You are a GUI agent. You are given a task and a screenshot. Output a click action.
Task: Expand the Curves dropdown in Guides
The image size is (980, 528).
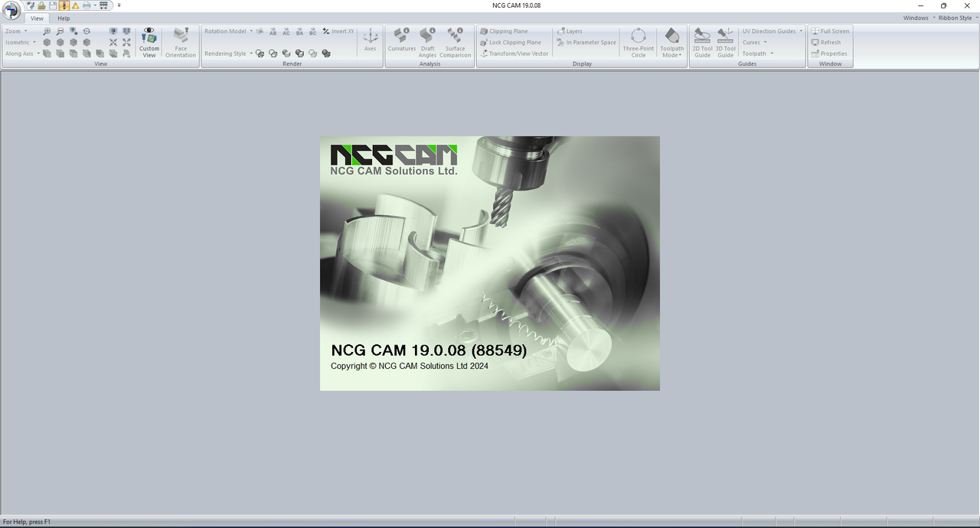point(754,43)
